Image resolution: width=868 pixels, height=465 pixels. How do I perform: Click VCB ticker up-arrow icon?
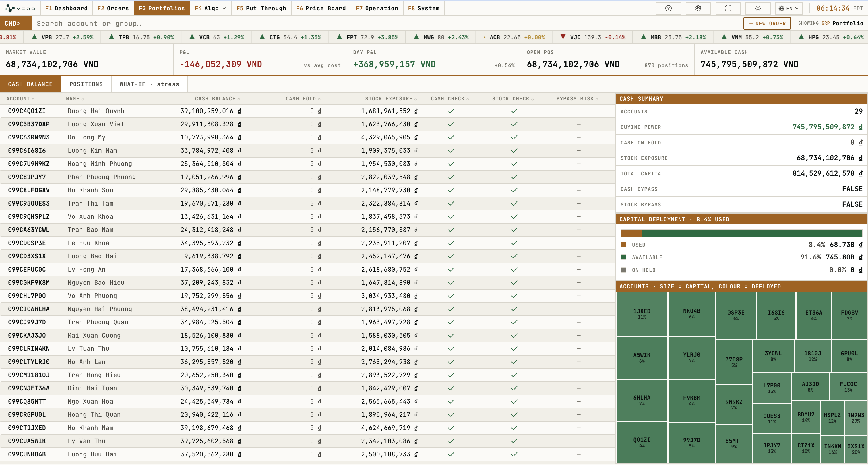(192, 37)
